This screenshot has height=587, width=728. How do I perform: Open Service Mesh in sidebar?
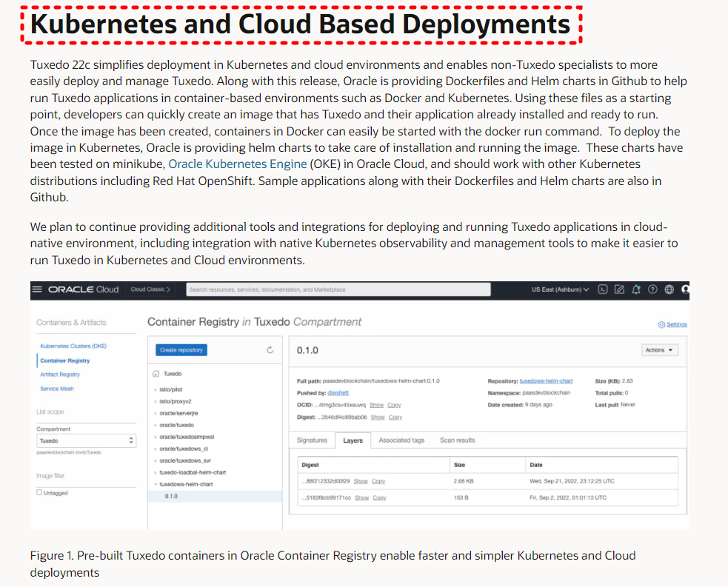[56, 389]
